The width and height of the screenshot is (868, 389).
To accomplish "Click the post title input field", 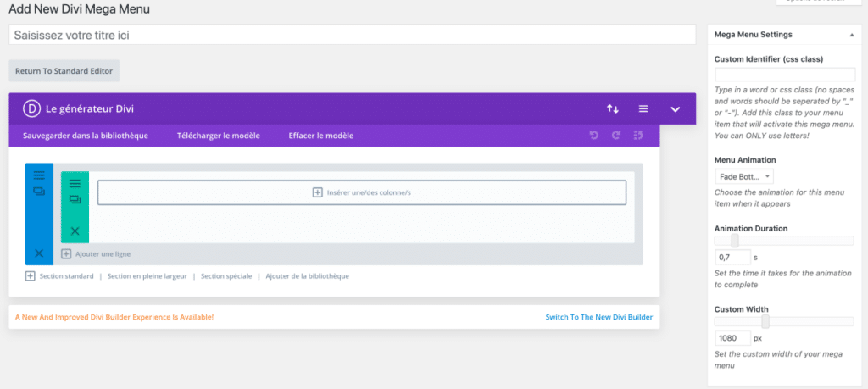I will click(x=352, y=35).
